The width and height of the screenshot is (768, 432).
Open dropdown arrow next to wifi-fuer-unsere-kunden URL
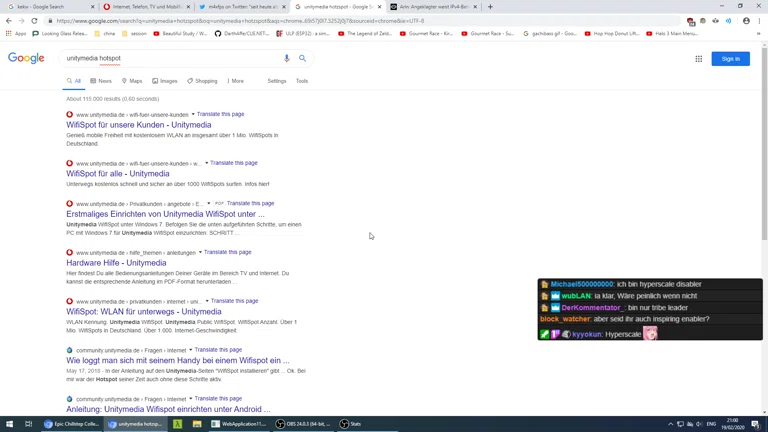tap(193, 114)
